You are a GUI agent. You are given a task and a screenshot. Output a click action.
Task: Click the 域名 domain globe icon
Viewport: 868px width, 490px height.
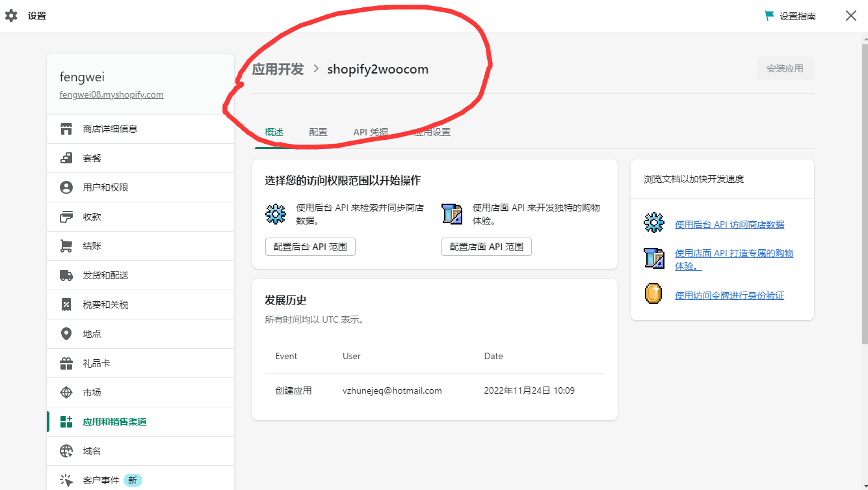click(x=66, y=451)
